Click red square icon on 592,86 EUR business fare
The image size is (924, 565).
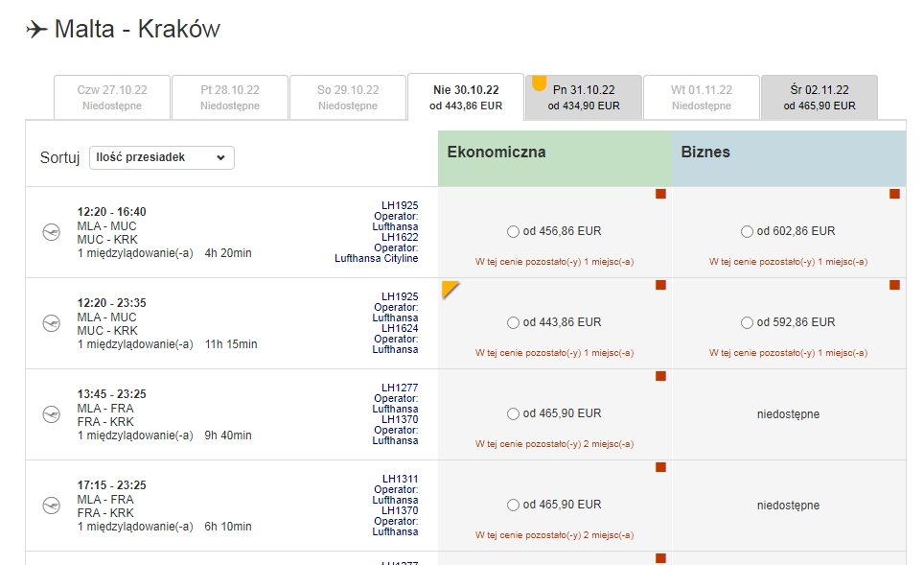point(894,285)
